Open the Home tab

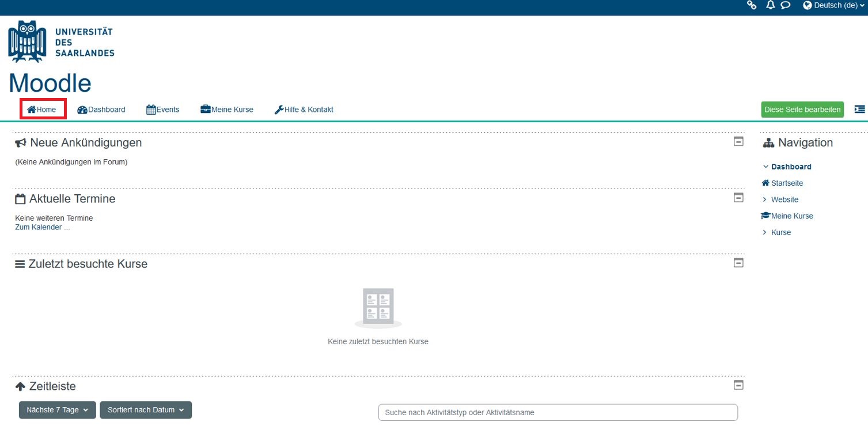tap(42, 110)
